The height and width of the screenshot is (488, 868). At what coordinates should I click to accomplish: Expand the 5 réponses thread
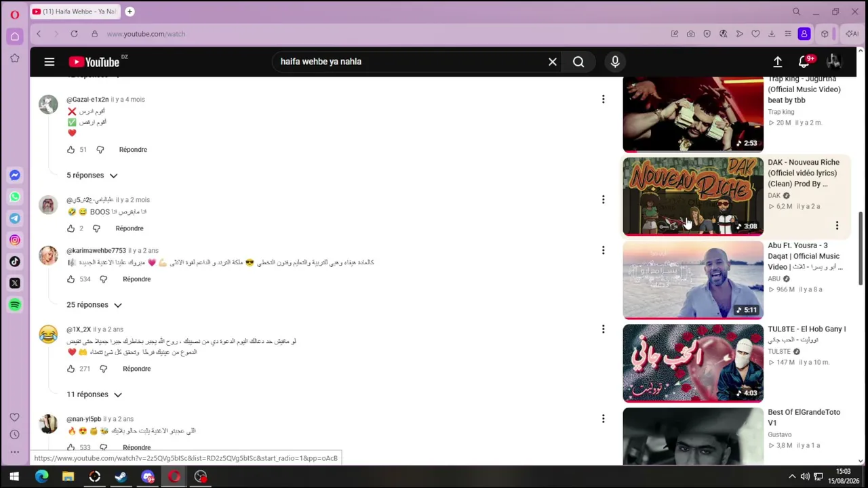(x=92, y=176)
